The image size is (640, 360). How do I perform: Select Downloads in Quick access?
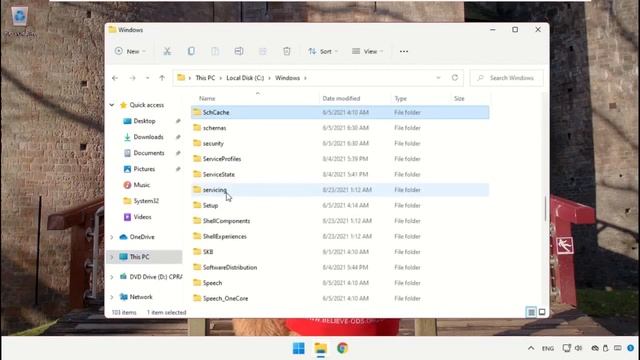pyautogui.click(x=148, y=137)
